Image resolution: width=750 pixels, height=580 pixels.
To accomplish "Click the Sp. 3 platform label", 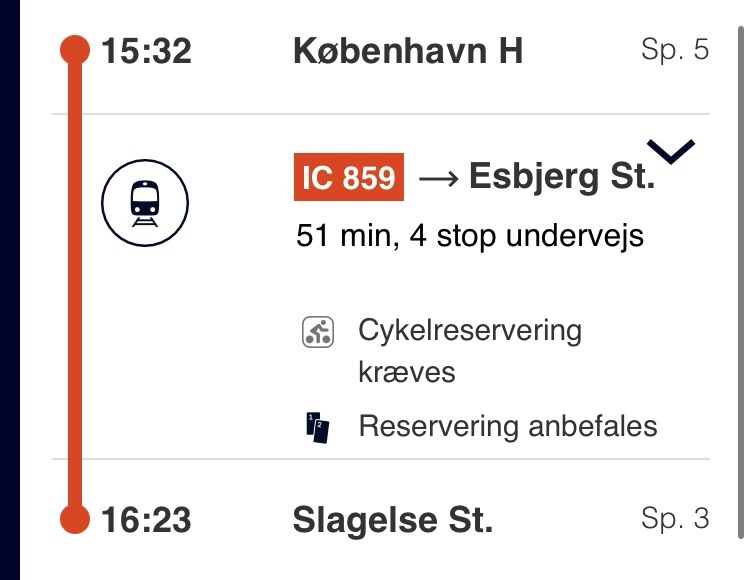I will pos(675,518).
